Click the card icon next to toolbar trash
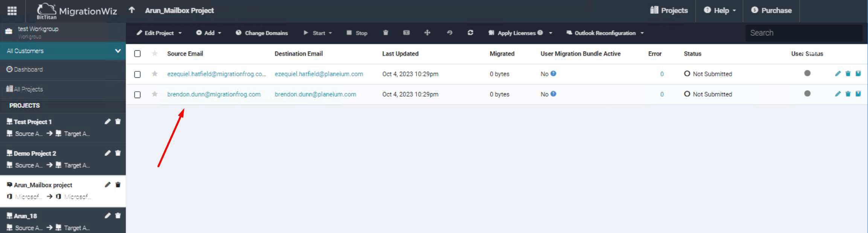Viewport: 868px width, 233px height. click(406, 33)
